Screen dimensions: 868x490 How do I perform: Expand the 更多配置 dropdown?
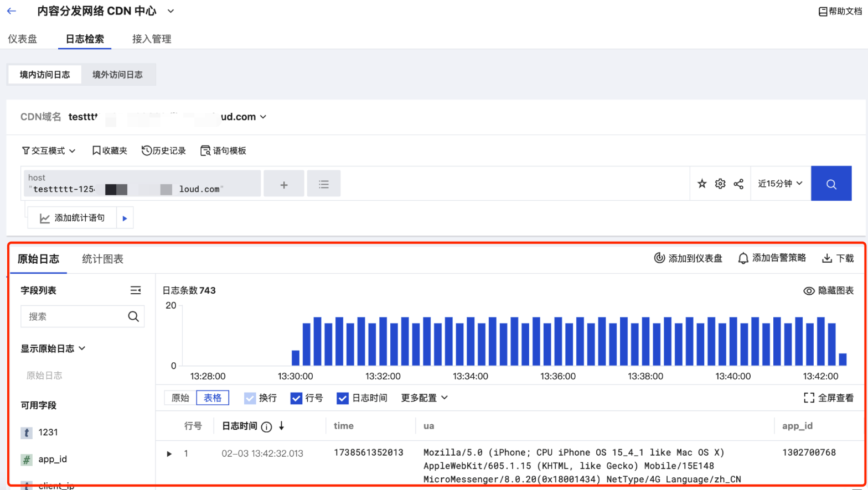[x=424, y=398]
